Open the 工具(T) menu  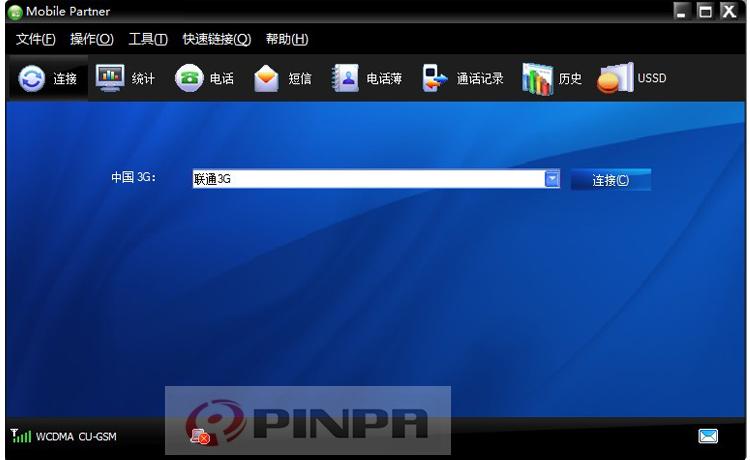pos(148,39)
